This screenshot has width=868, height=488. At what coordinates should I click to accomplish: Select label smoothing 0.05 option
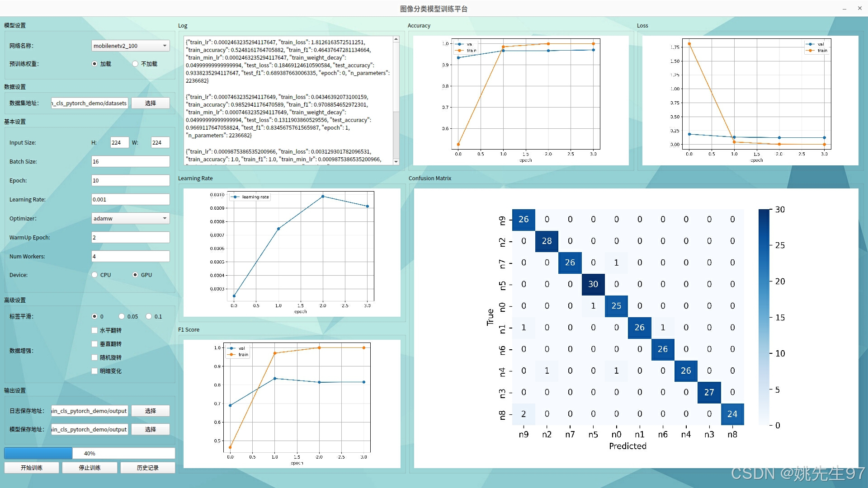click(122, 316)
